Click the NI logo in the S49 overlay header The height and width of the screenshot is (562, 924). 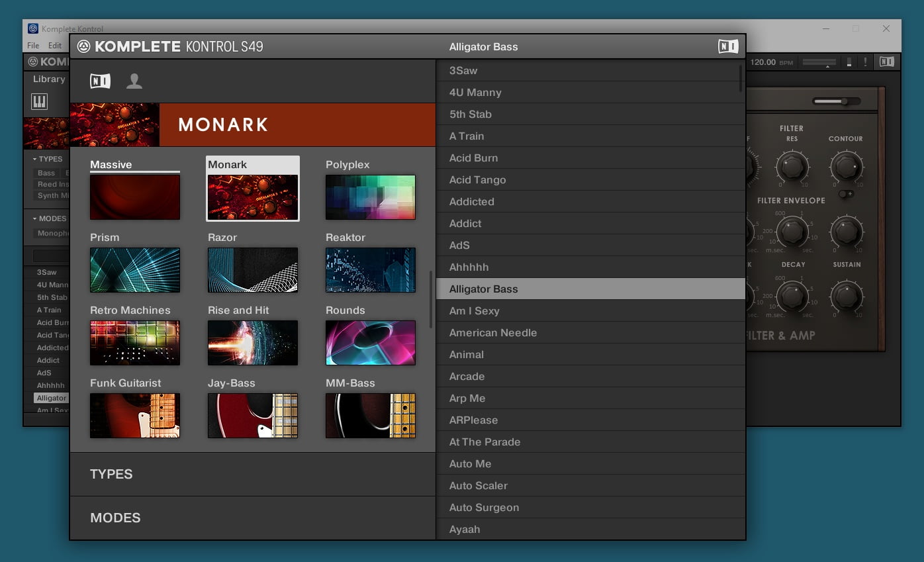(728, 46)
